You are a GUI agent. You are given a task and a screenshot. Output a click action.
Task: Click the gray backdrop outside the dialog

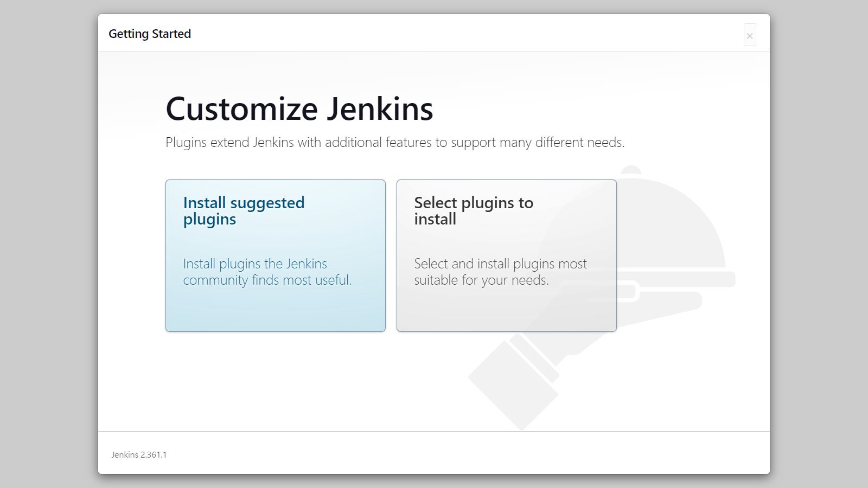[49, 244]
